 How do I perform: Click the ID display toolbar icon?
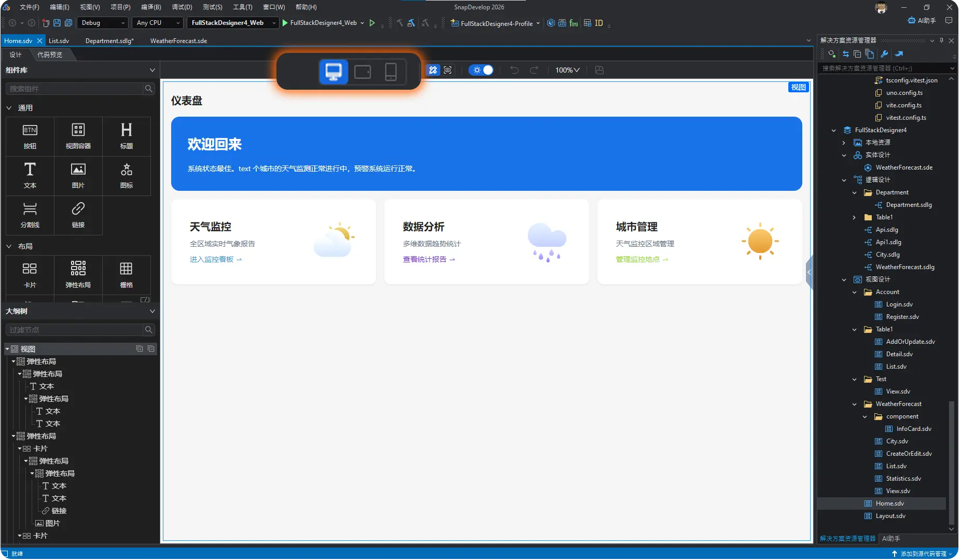(x=599, y=23)
